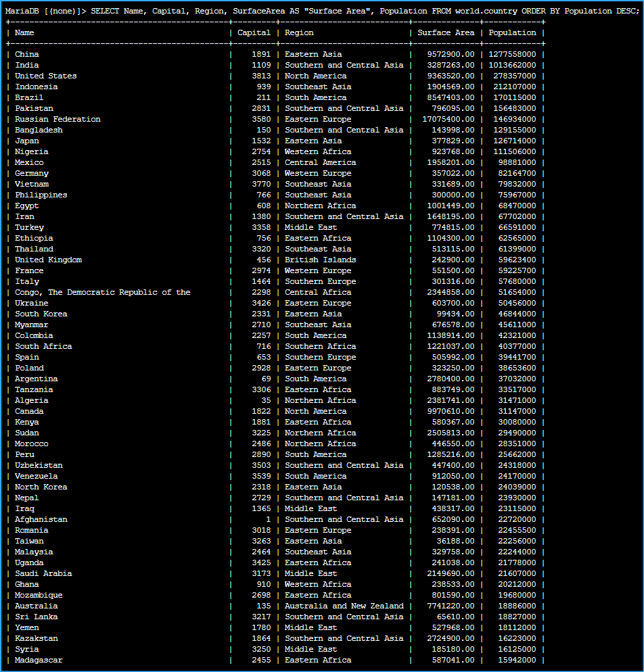Image resolution: width=644 pixels, height=672 pixels.
Task: Click the Name column header
Action: [24, 32]
